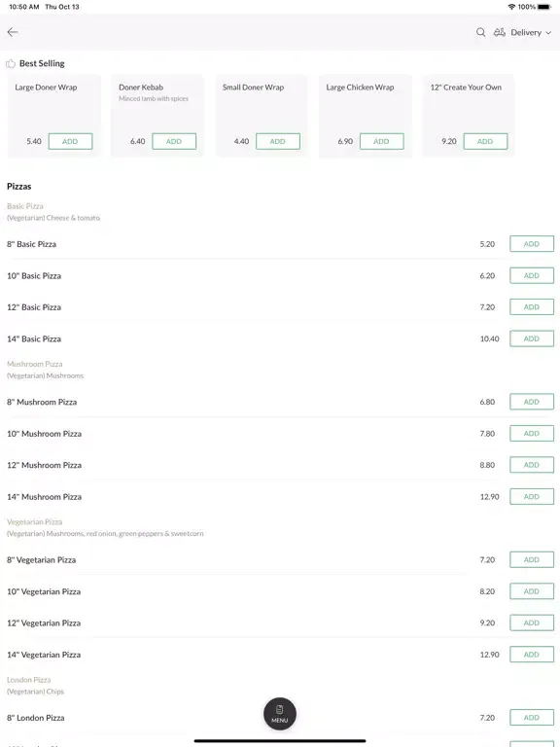Add Large Doner Wrap to order
The height and width of the screenshot is (747, 560).
[x=70, y=141]
